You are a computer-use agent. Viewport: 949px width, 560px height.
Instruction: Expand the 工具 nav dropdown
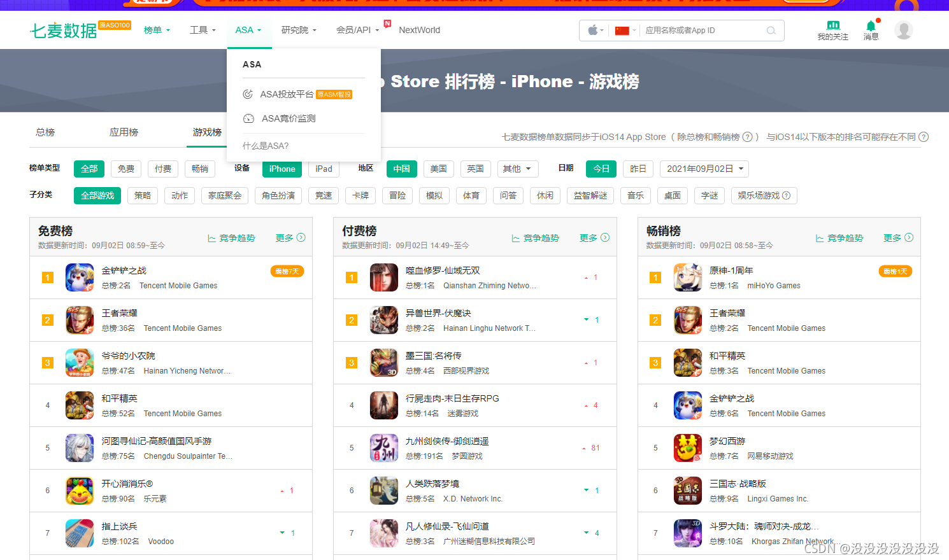203,30
